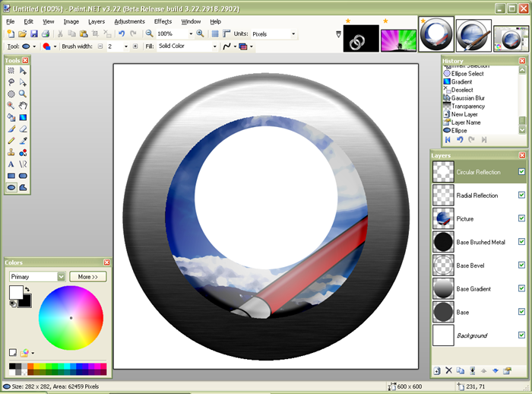Click the secondary black color swatch
Screen dimensions: 532x394
point(26,302)
